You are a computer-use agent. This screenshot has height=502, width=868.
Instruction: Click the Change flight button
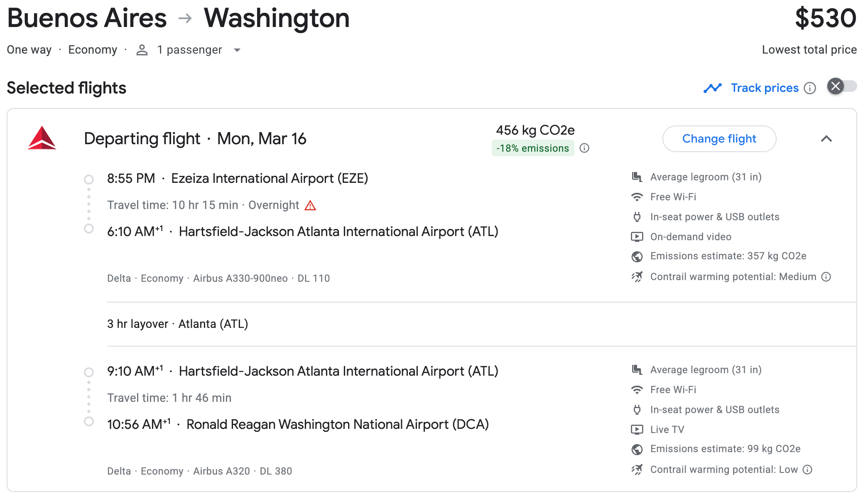[719, 139]
